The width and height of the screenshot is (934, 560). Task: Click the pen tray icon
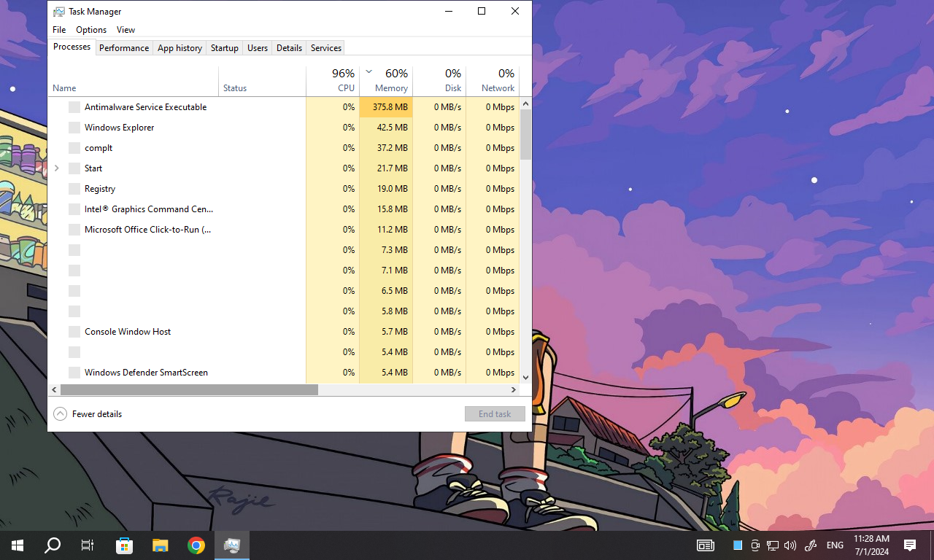coord(810,545)
